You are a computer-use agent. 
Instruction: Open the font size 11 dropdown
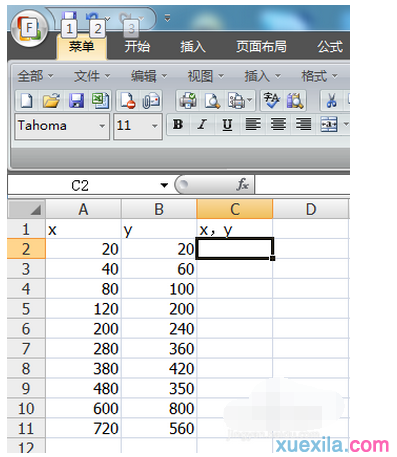[x=155, y=126]
